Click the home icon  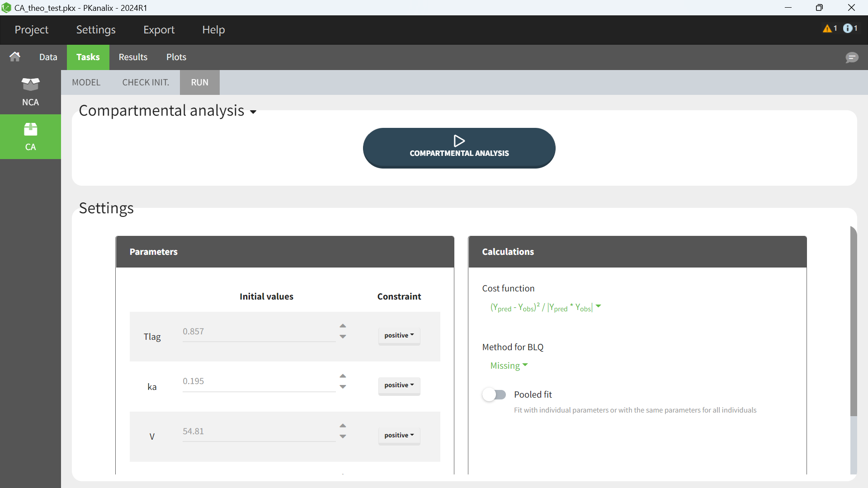point(15,56)
